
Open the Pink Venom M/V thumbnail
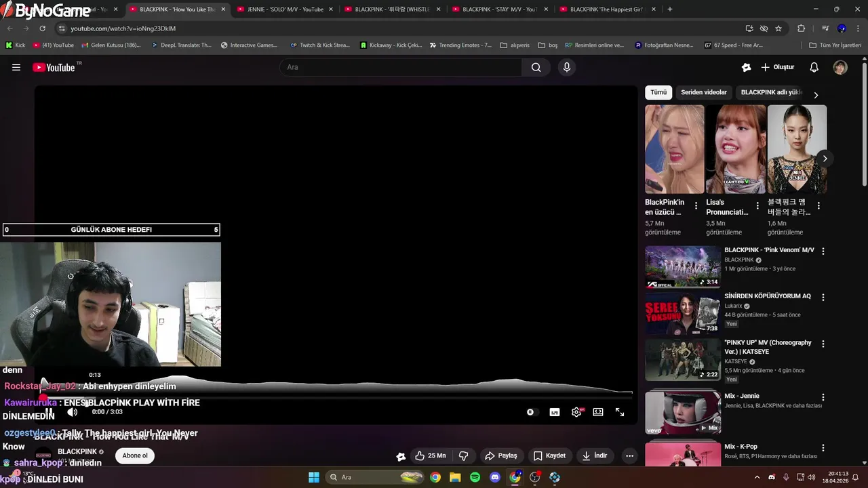point(683,267)
